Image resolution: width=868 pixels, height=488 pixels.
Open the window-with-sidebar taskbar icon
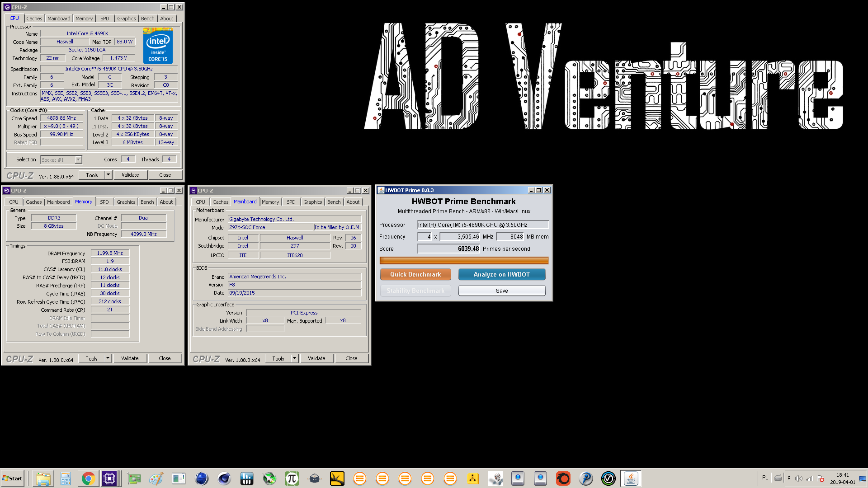coord(179,479)
